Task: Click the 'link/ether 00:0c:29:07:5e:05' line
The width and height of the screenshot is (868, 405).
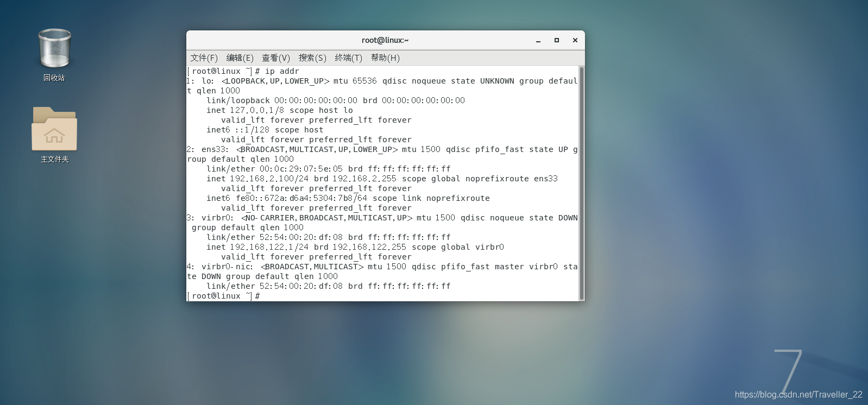Action: [328, 169]
